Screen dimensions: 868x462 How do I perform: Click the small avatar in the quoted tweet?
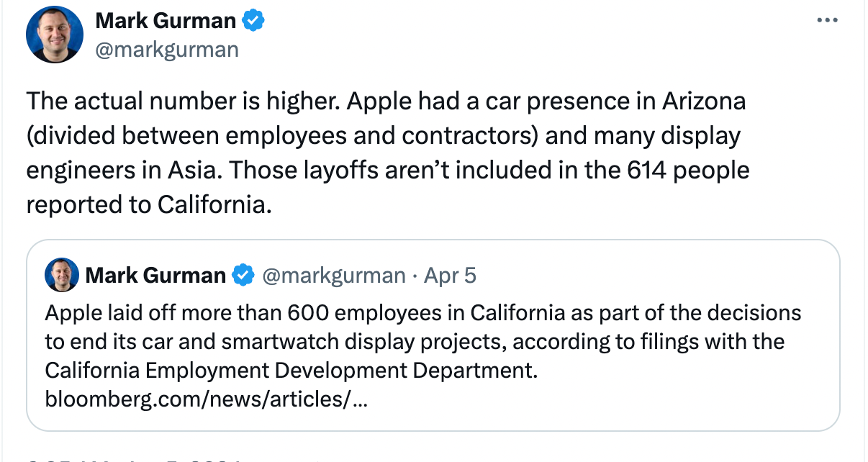62,275
